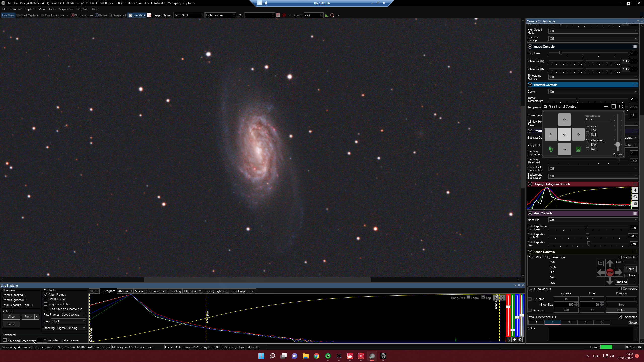
Task: Click the Auto button for White Bal (R)
Action: [625, 61]
